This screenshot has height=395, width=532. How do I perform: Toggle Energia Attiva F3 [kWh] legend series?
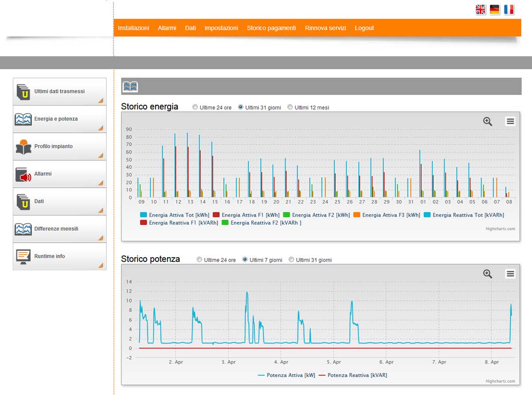coord(387,215)
